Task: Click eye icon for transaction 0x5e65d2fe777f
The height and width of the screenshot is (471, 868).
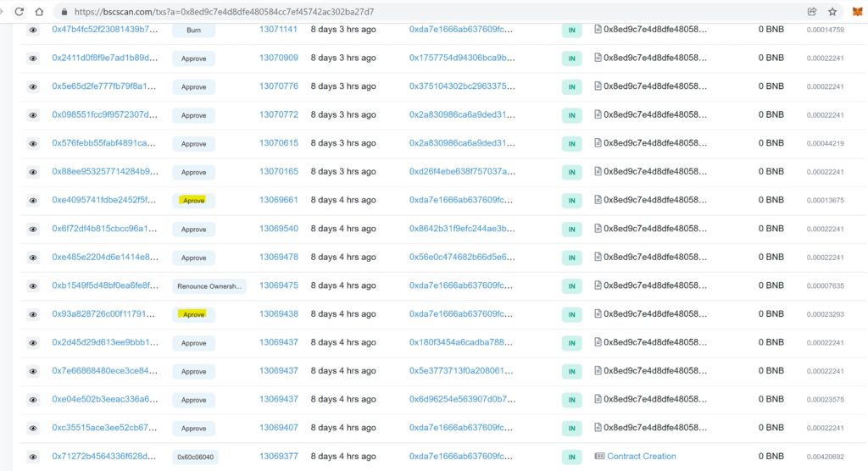Action: (x=33, y=87)
